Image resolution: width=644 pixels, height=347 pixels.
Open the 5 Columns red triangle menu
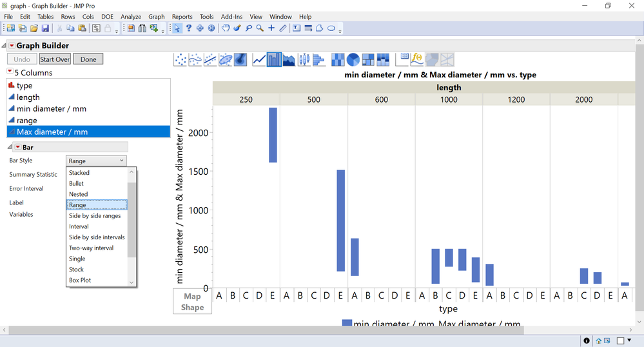click(10, 72)
